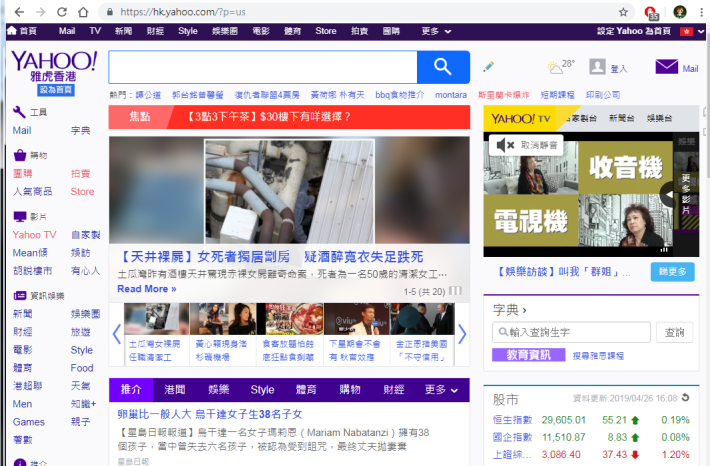Open the Games sidebar link

[x=29, y=422]
